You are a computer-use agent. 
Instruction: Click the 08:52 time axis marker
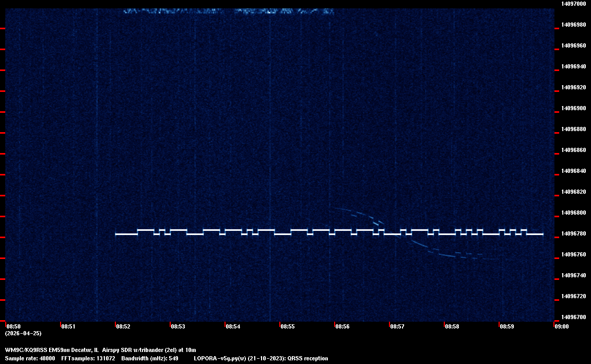(x=123, y=326)
